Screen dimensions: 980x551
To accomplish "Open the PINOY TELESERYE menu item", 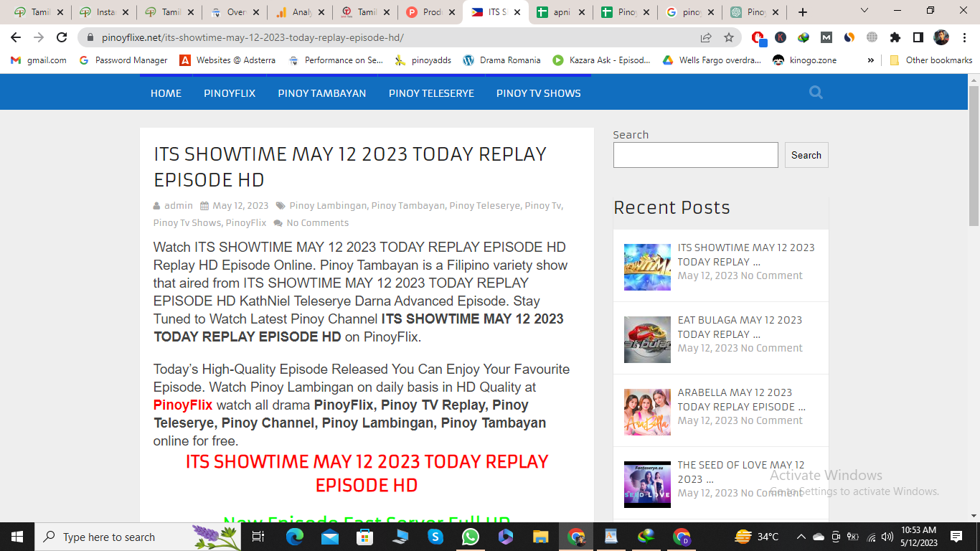I will point(430,93).
